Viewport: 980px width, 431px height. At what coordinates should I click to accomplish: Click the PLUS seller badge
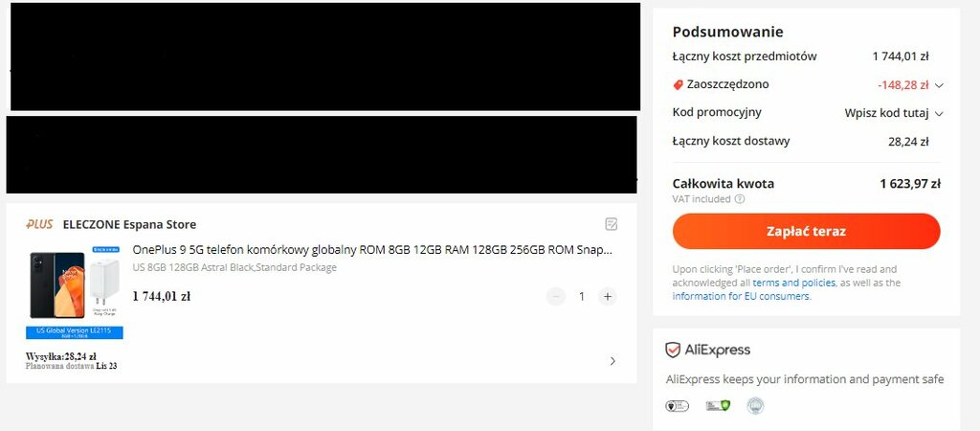pyautogui.click(x=39, y=224)
